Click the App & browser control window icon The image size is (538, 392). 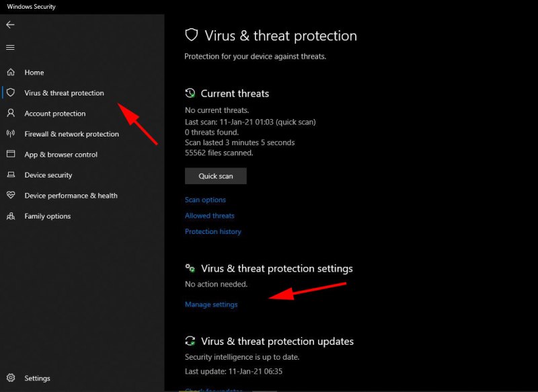click(11, 154)
